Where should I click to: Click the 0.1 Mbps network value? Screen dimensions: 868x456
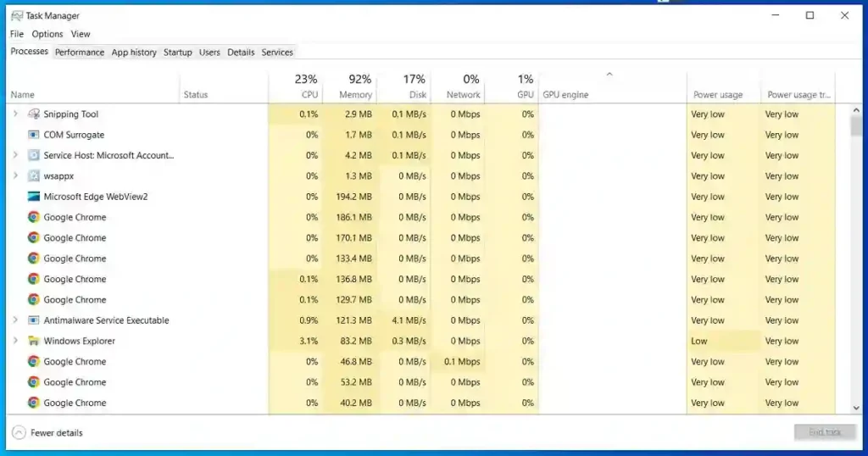(462, 361)
